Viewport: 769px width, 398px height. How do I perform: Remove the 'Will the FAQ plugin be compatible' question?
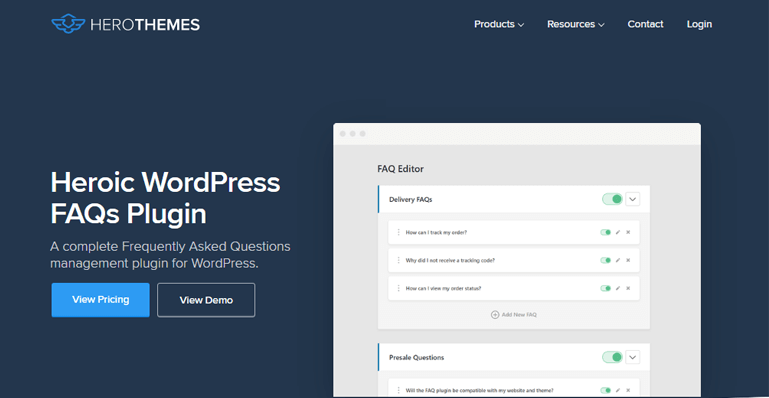click(x=628, y=391)
